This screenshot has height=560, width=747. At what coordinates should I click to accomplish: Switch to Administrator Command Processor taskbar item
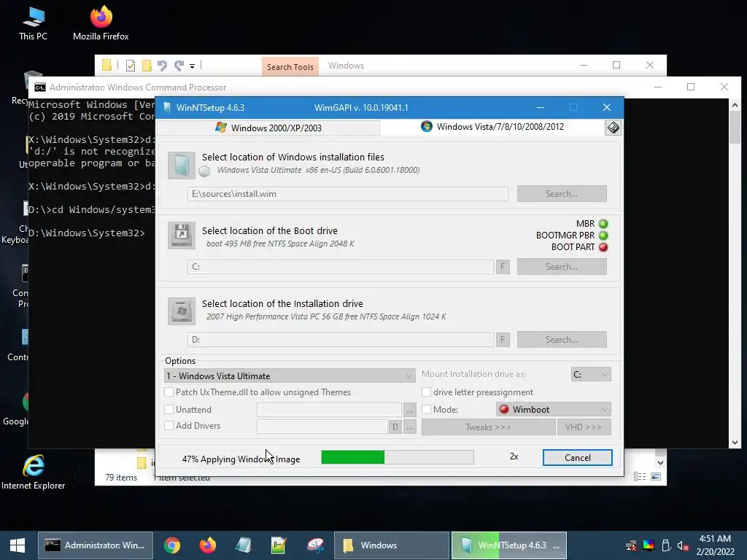click(96, 545)
